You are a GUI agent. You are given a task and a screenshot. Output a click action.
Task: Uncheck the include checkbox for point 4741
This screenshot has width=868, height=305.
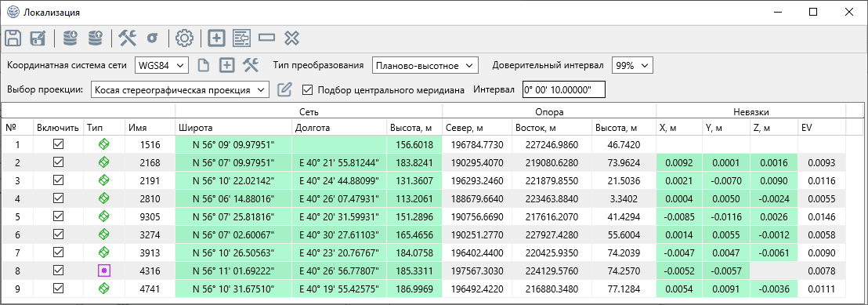[58, 289]
